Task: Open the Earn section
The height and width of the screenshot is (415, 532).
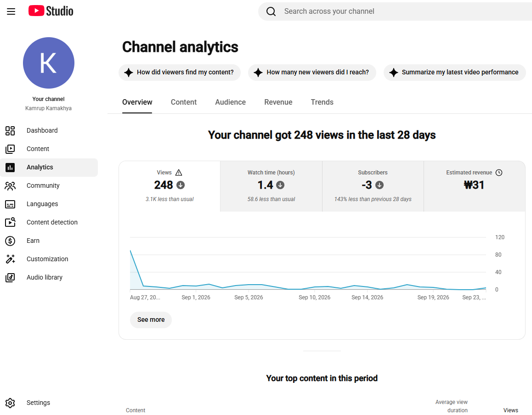Action: (x=49, y=241)
